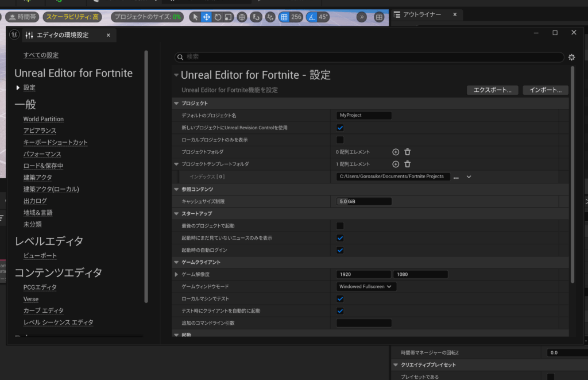
Task: Collapse the スタートアップ section
Action: [176, 214]
